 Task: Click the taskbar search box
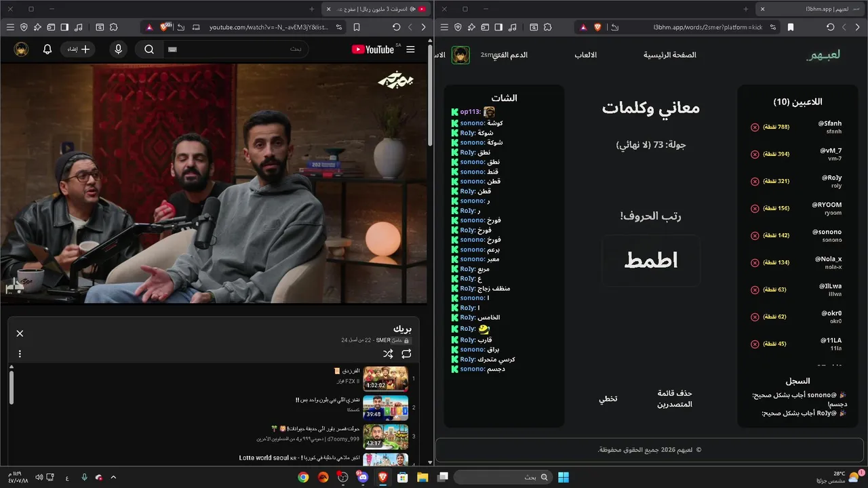coord(502,477)
